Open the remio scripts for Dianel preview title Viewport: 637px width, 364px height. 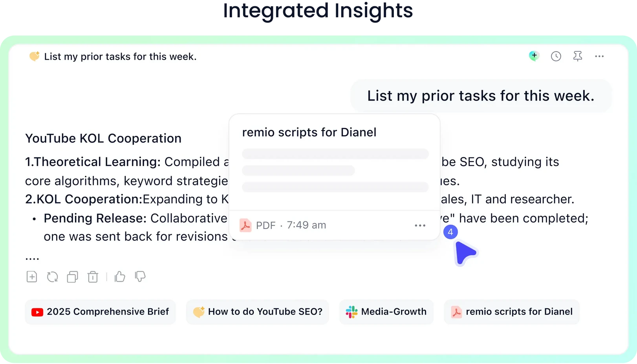[309, 132]
